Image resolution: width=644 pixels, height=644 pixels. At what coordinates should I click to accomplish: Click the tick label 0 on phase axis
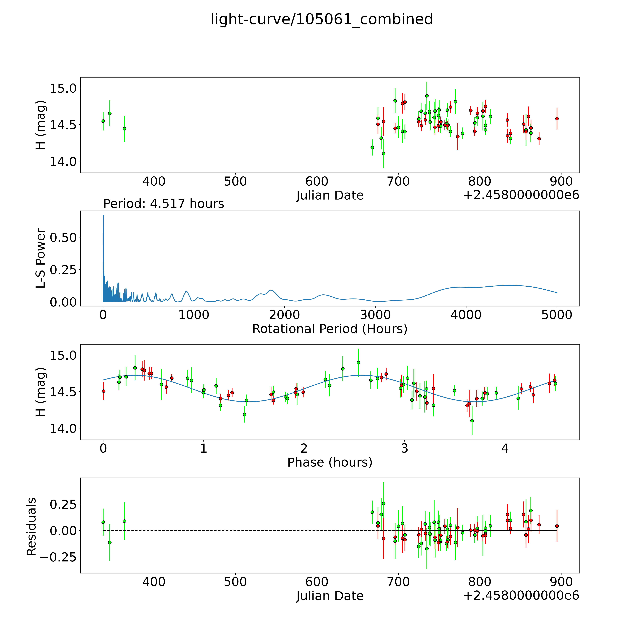(x=103, y=448)
